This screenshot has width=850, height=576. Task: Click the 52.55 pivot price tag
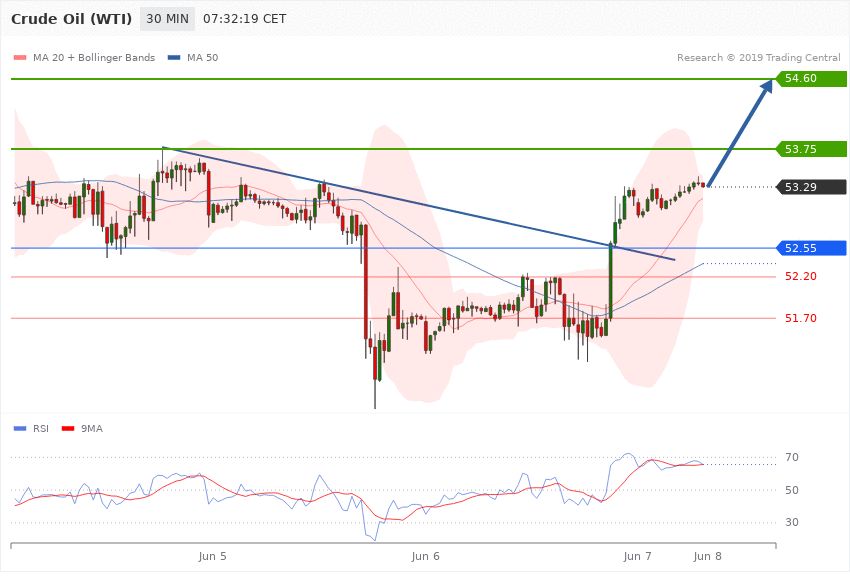(x=812, y=248)
